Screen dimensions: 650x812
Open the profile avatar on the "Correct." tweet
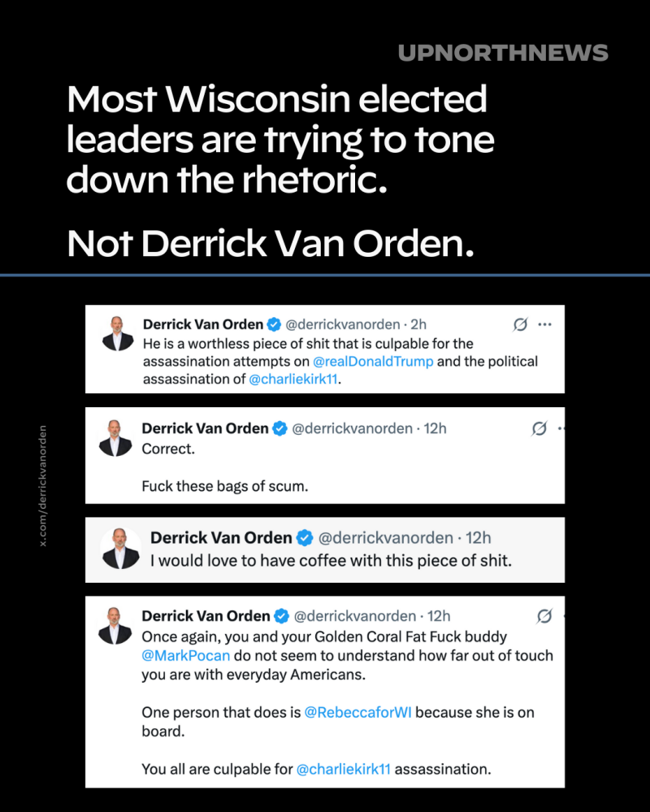point(115,438)
